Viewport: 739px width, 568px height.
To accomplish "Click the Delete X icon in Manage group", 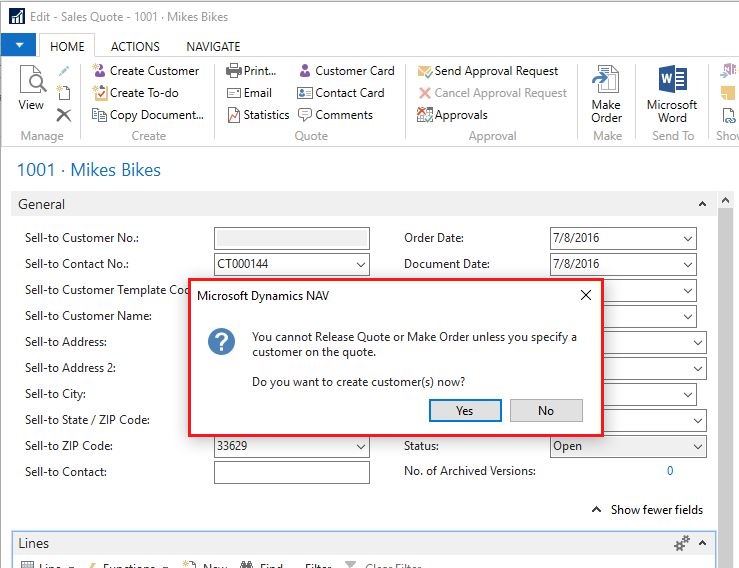I will click(x=64, y=115).
